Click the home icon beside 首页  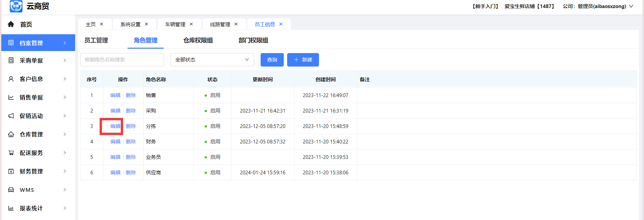11,24
